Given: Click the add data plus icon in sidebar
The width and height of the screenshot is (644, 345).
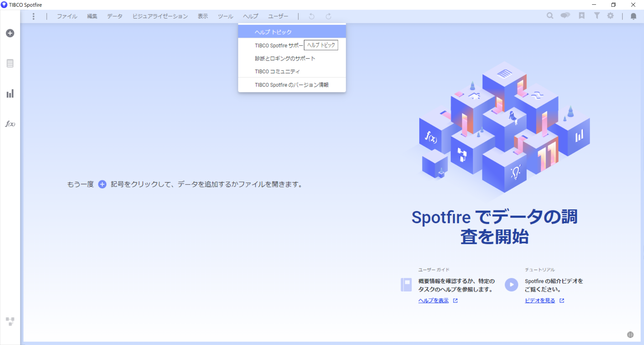Looking at the screenshot, I should click(10, 33).
